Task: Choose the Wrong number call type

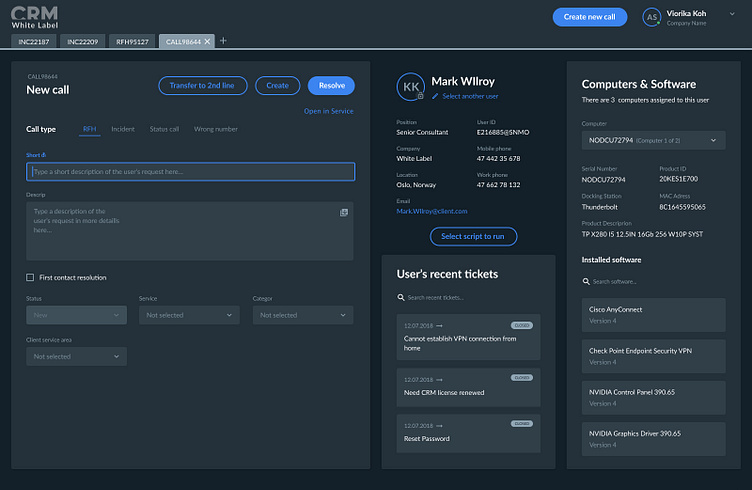Action: 215,129
